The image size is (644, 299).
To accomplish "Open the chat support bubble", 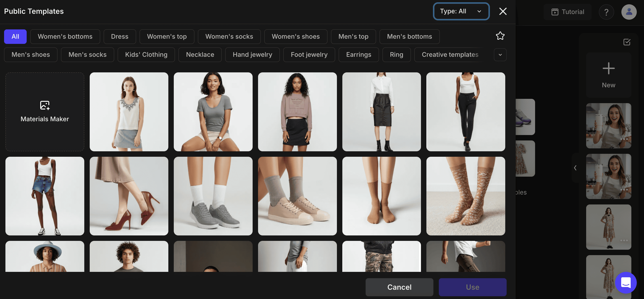I will (x=625, y=282).
